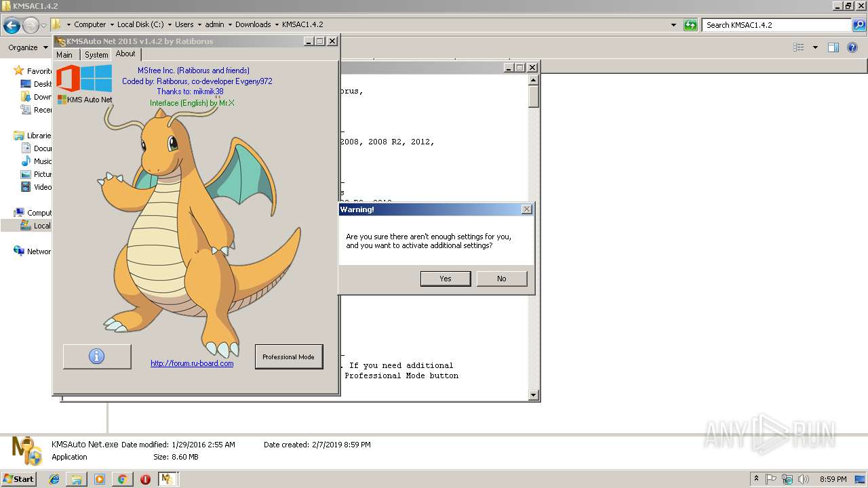This screenshot has height=488, width=868.
Task: Click the Network icon in navigation pane
Action: coord(19,251)
